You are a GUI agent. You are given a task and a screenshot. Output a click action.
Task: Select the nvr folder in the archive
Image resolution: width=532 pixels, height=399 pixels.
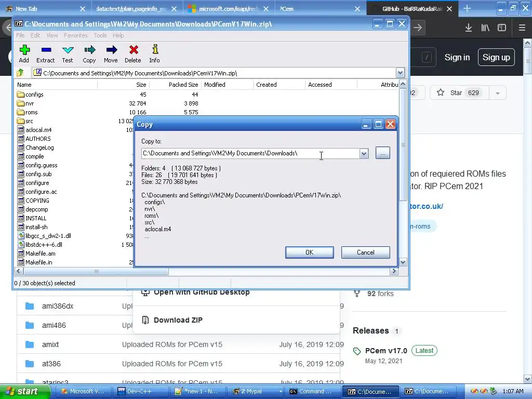25,103
